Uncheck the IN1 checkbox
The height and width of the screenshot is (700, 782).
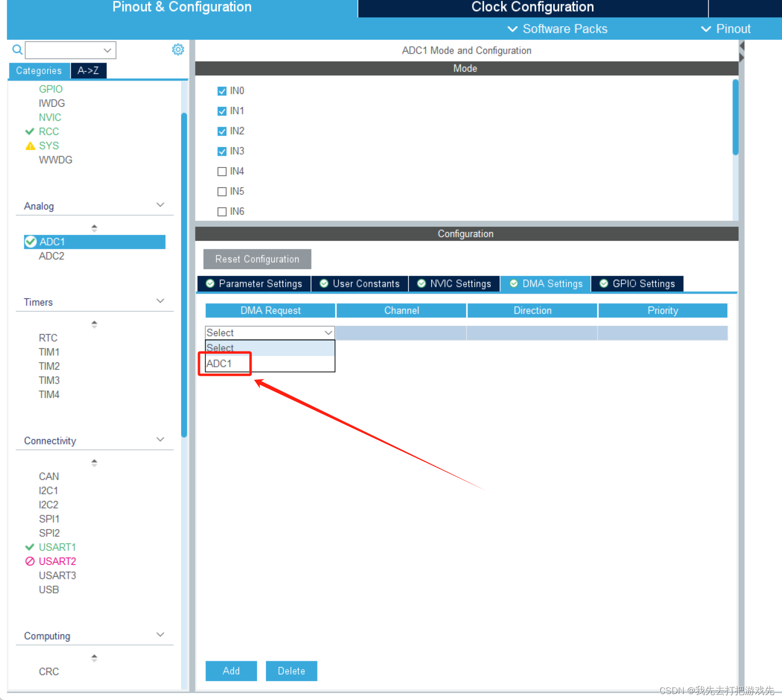click(x=222, y=111)
